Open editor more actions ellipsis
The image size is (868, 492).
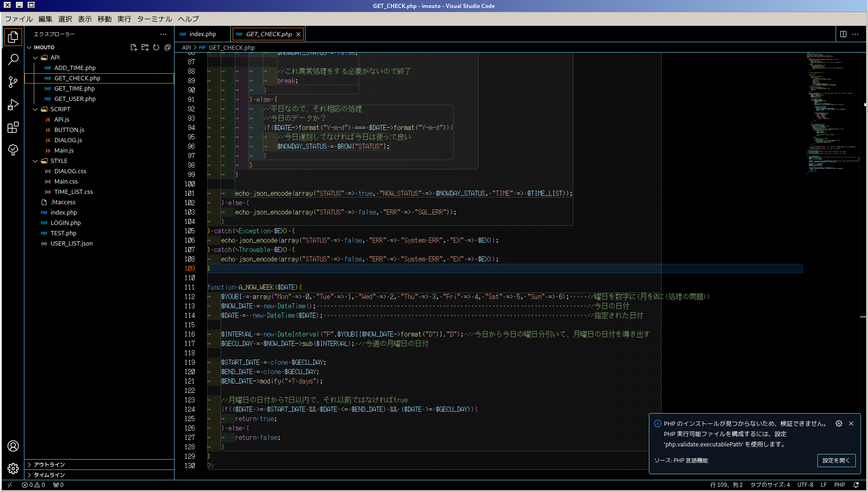click(855, 34)
